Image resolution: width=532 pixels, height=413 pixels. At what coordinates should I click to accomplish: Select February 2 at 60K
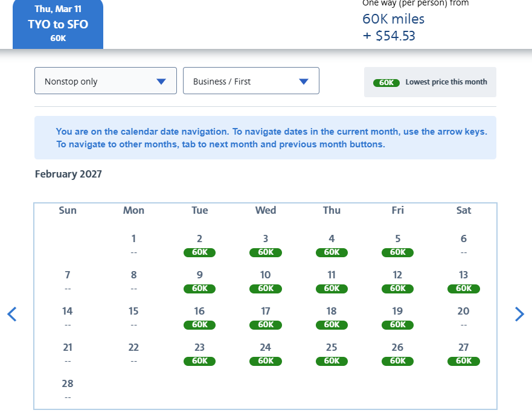click(x=199, y=245)
